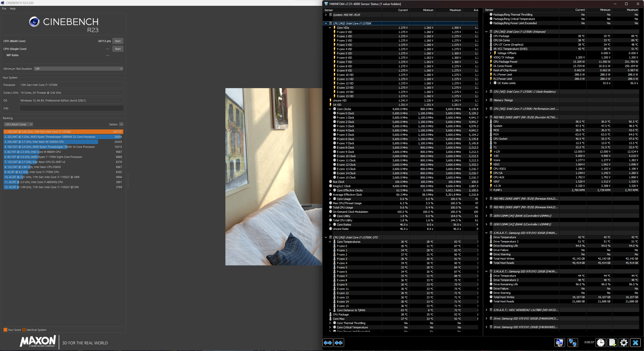The height and width of the screenshot is (351, 644).
Task: Click the circle icon beside Uncore Ratio
Action: pyautogui.click(x=331, y=229)
